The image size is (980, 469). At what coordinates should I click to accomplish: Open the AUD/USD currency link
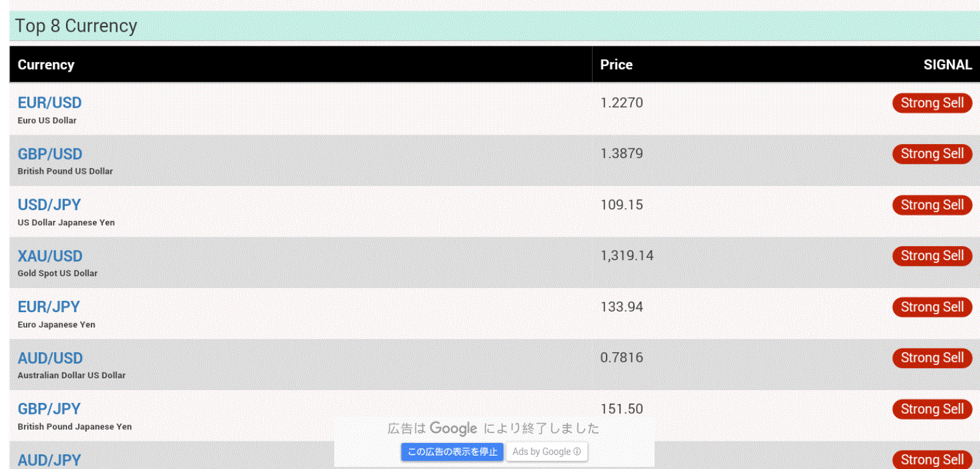tap(50, 358)
